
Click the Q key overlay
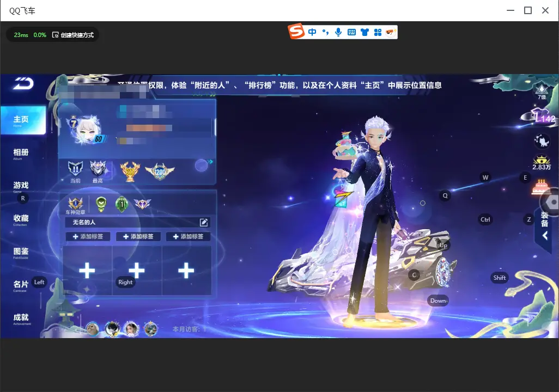pyautogui.click(x=445, y=195)
